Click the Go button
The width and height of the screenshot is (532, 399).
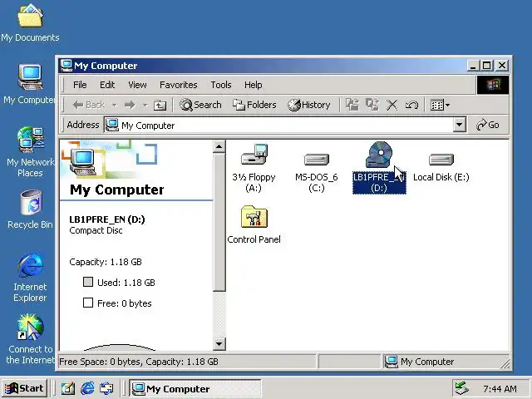pos(488,125)
